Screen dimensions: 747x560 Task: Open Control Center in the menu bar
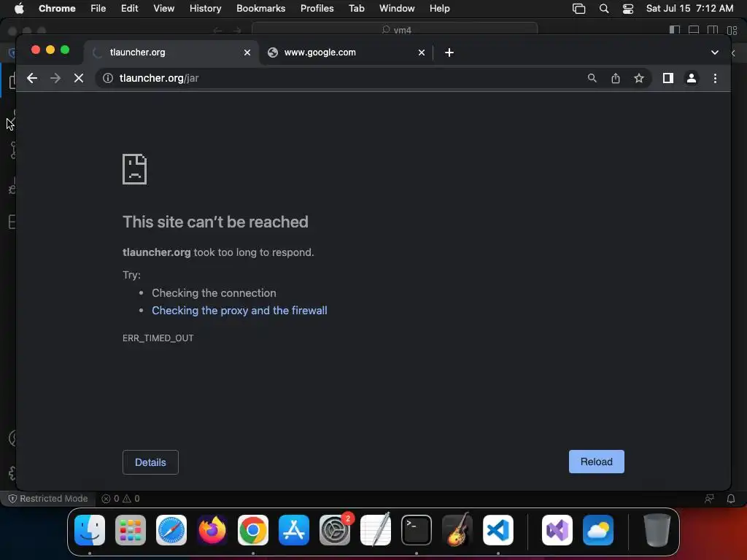tap(628, 9)
